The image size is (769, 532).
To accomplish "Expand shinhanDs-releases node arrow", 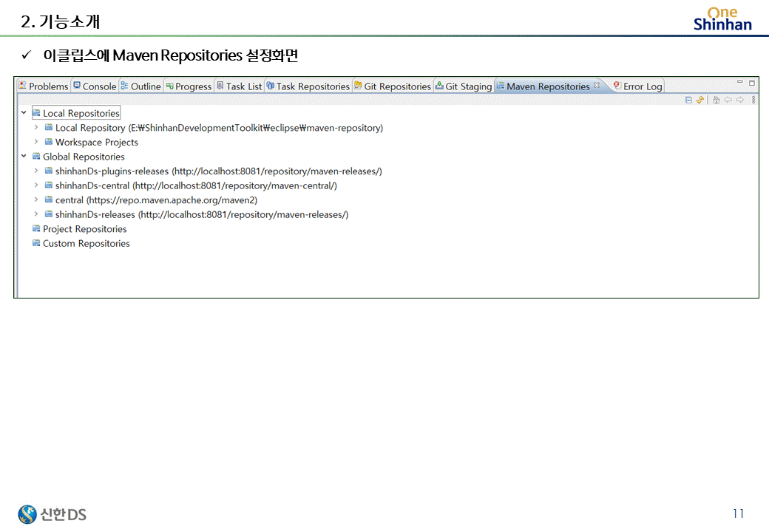I will coord(35,214).
